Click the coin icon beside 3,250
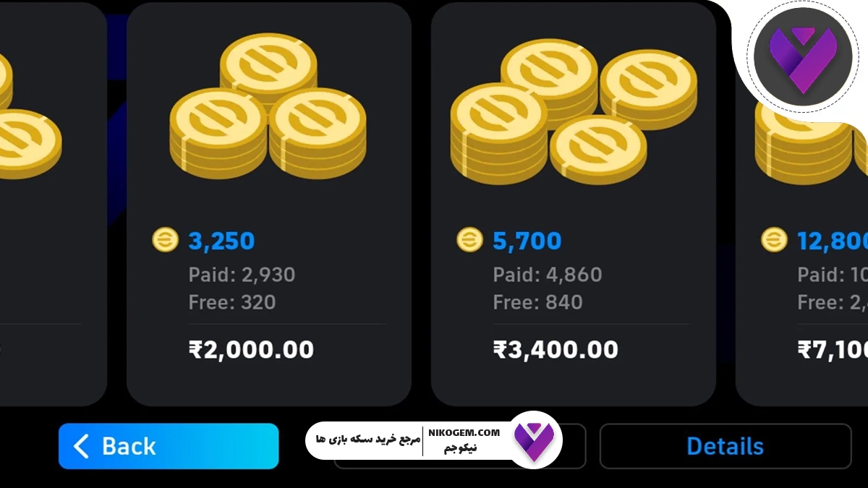The image size is (868, 488). [165, 240]
